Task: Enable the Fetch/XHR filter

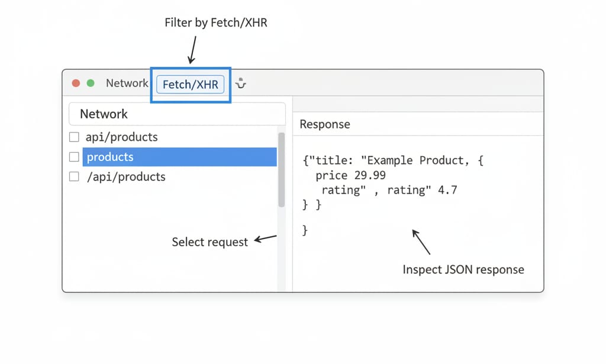Action: [190, 85]
